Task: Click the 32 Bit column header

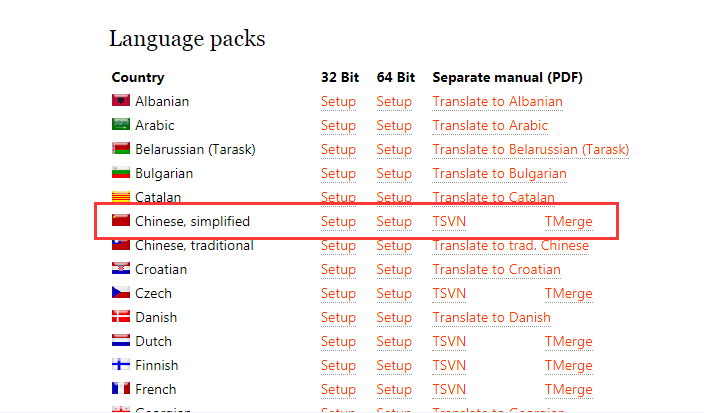Action: tap(340, 77)
